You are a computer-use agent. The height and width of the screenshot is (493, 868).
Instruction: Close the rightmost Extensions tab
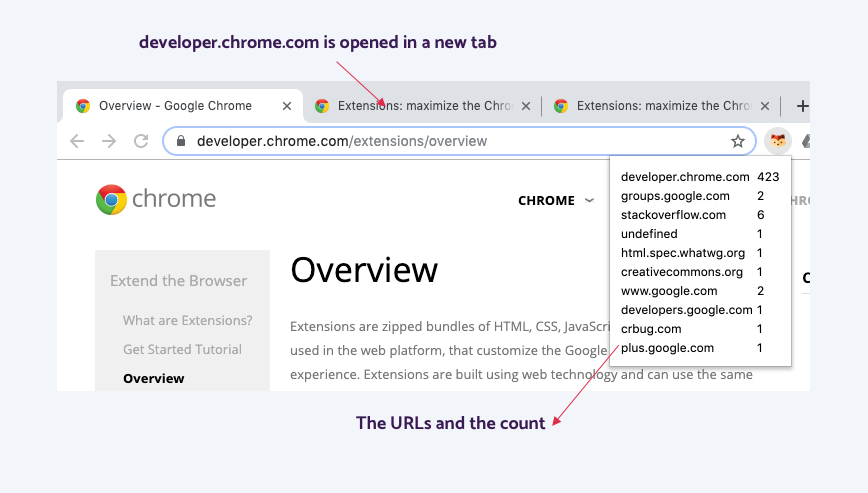coord(764,106)
